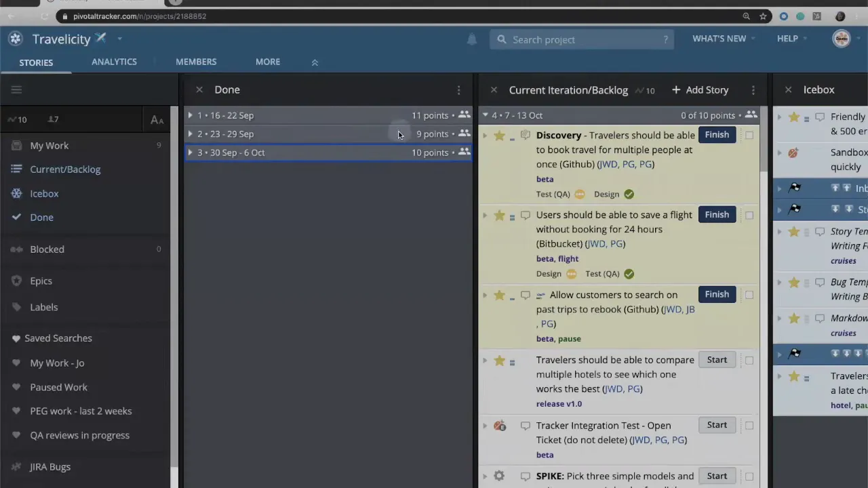Click Finish on the Discovery story

point(717,134)
